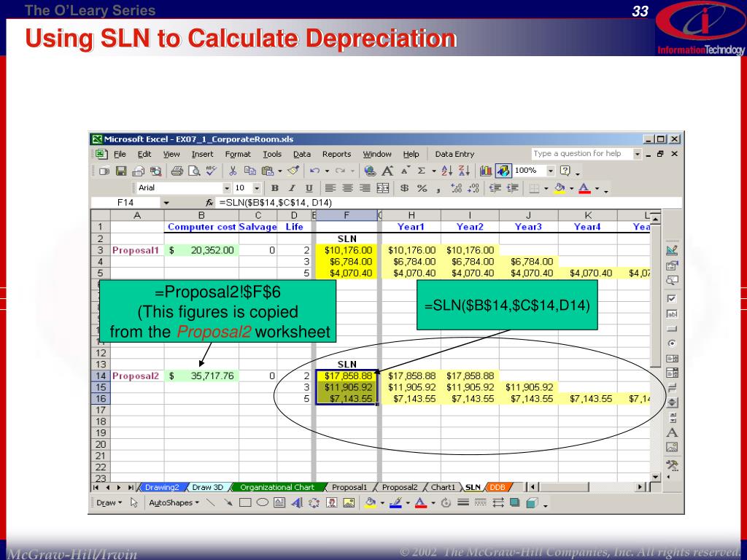Open the Chart Wizard

coord(485,171)
